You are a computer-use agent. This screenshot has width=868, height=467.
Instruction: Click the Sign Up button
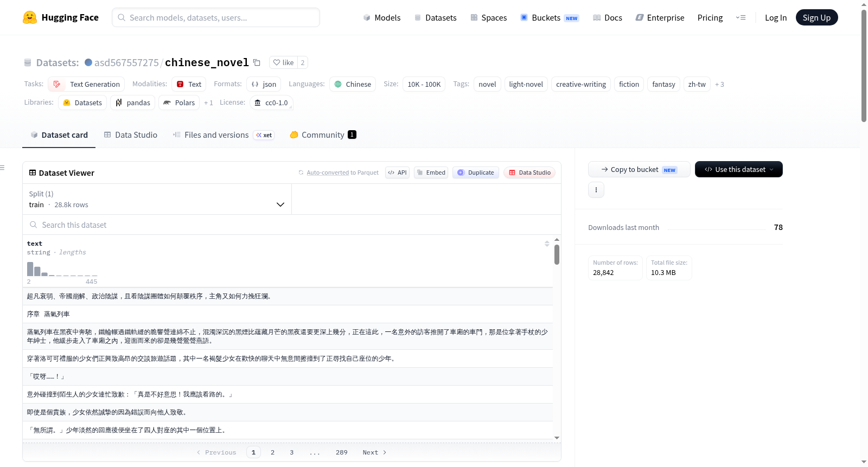tap(816, 17)
